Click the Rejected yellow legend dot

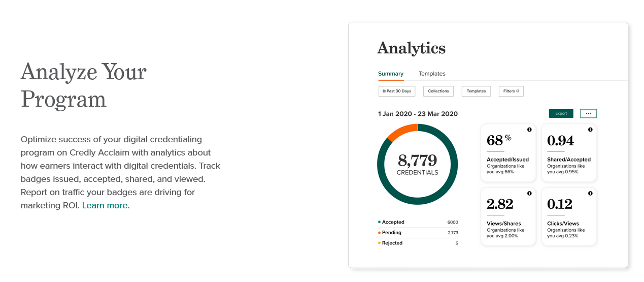379,243
